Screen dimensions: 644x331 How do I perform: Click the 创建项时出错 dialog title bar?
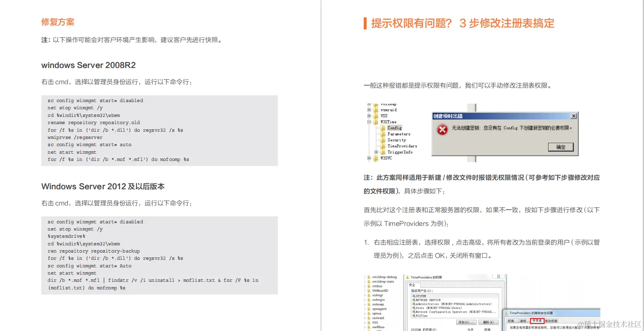click(x=505, y=116)
